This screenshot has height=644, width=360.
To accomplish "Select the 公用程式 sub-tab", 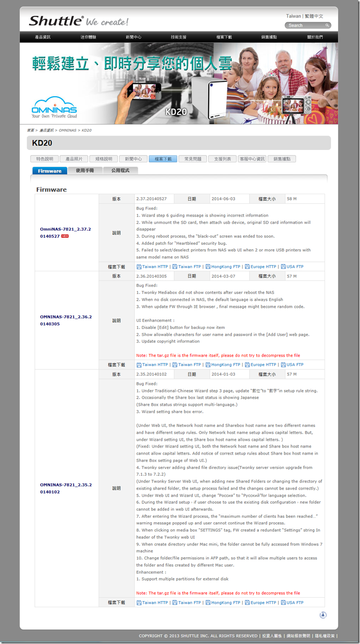I will pyautogui.click(x=120, y=171).
